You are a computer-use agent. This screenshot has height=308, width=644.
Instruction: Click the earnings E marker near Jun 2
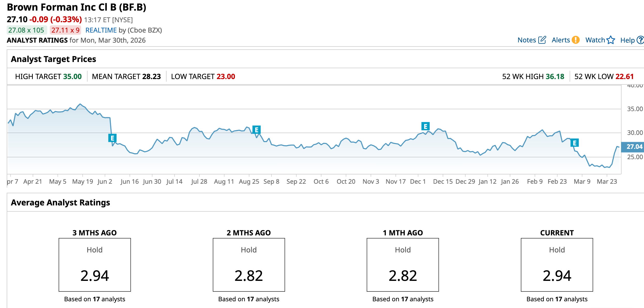(x=112, y=138)
